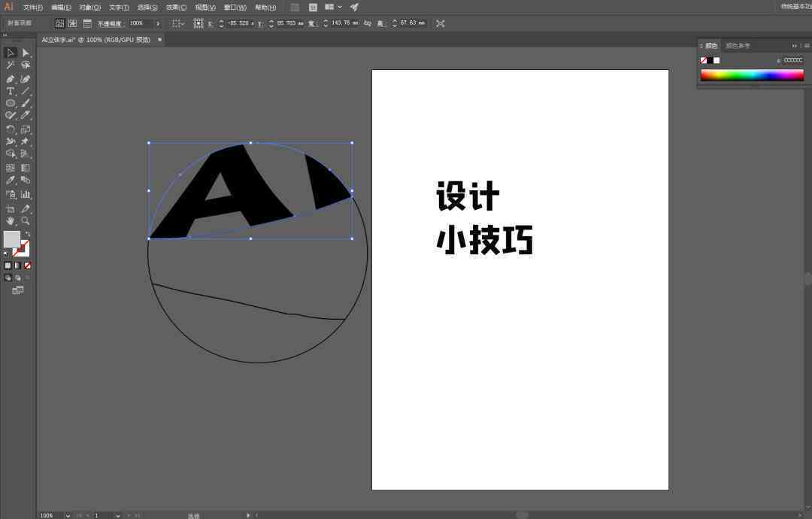
Task: Choose the Eraser tool
Action: [26, 116]
